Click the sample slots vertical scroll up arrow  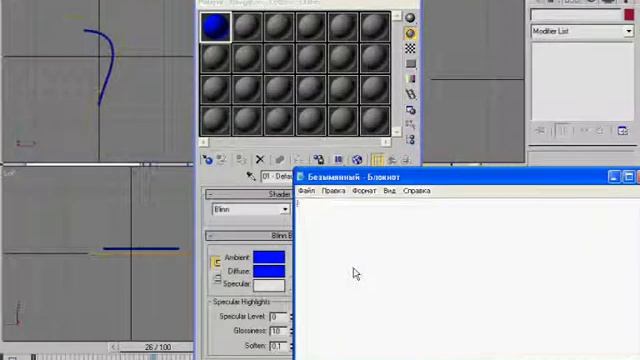396,16
